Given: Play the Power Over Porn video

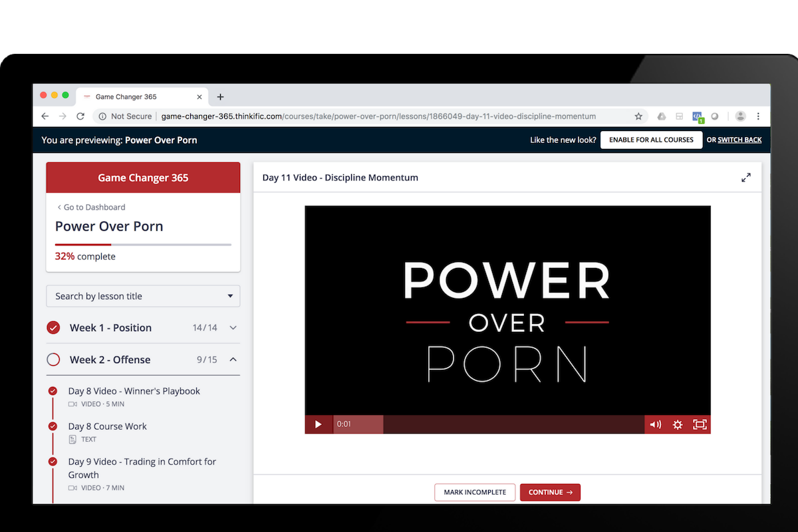Looking at the screenshot, I should pos(319,424).
